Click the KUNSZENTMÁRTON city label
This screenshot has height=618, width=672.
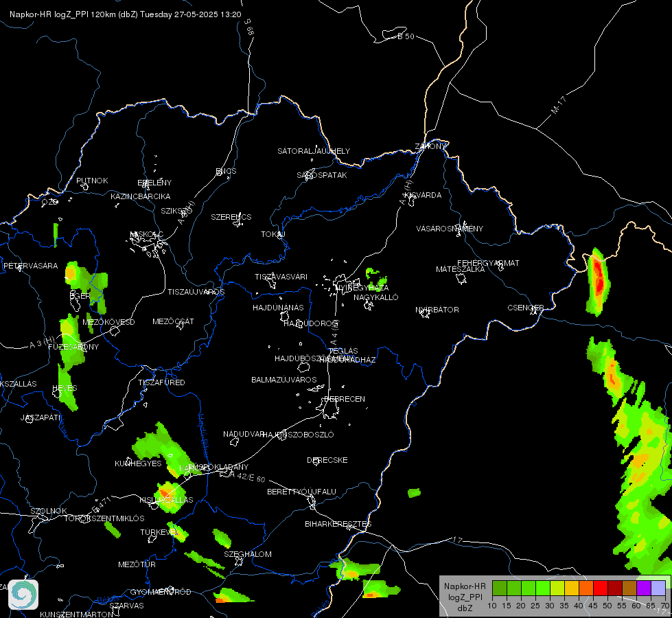pyautogui.click(x=77, y=614)
